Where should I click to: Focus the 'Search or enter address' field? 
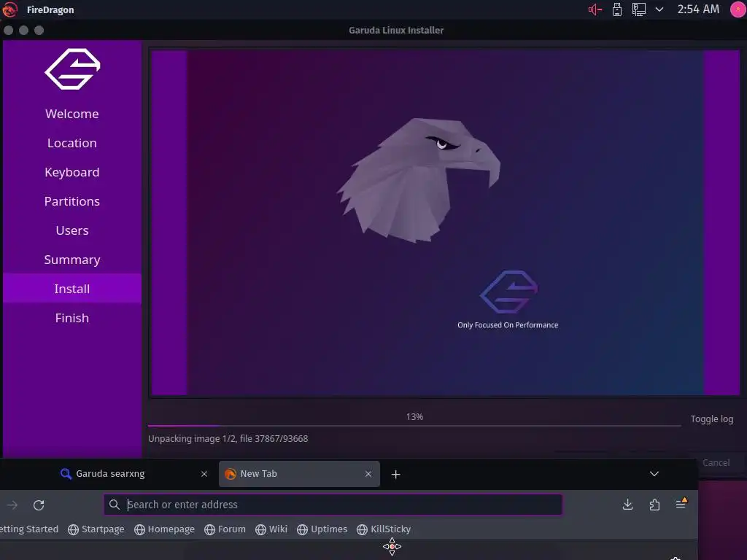pos(333,505)
